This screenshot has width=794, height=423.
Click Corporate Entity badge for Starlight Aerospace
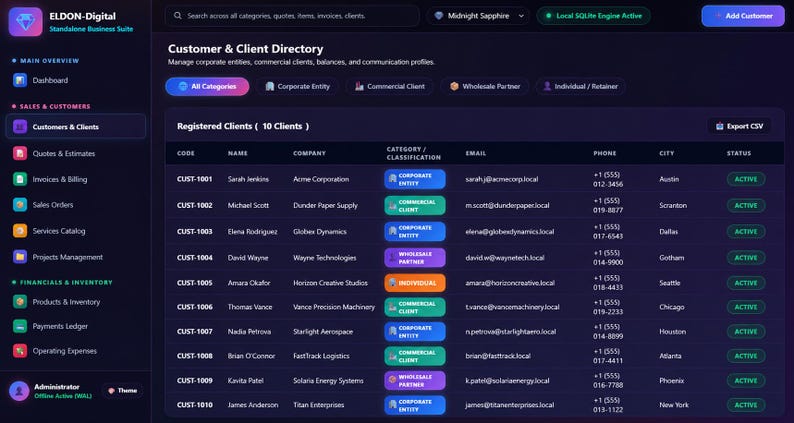click(x=415, y=331)
